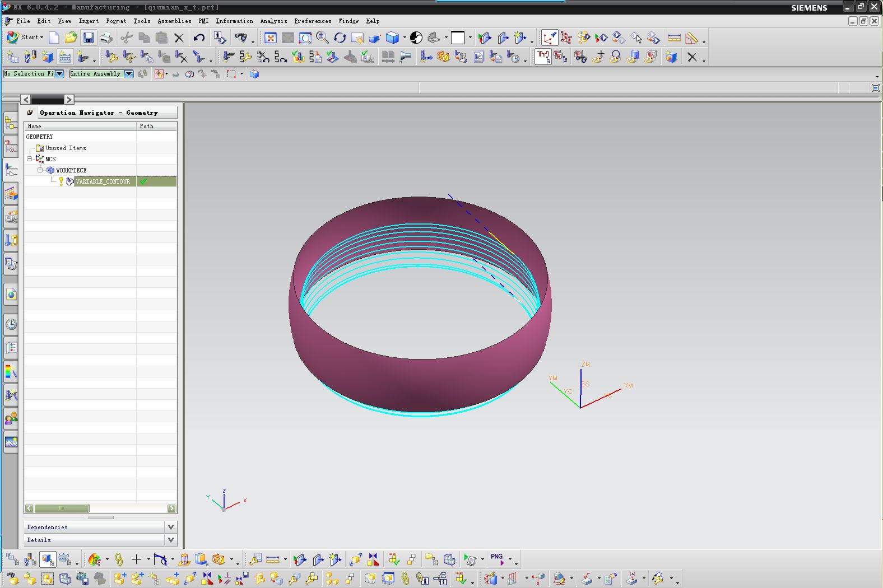Screen dimensions: 883x588
Task: Click the Undo arrow icon
Action: click(199, 38)
